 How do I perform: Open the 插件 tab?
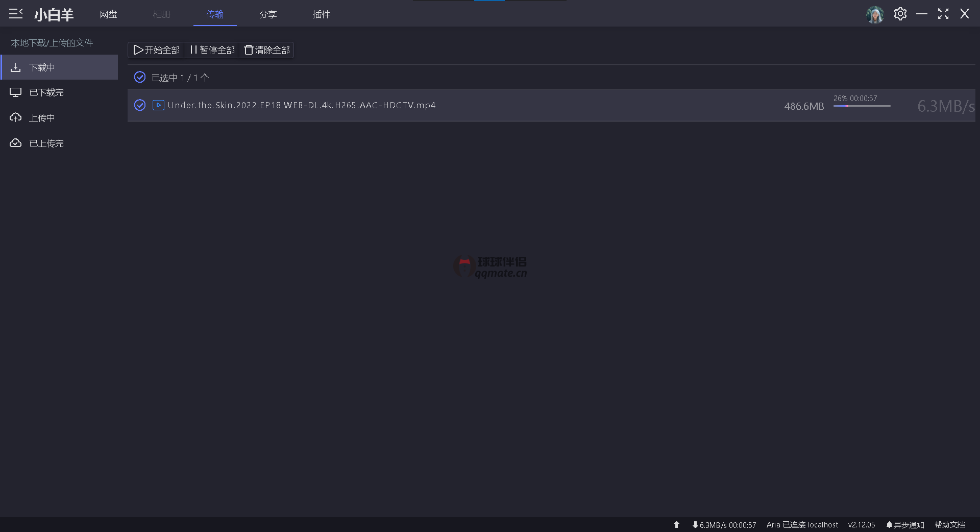[x=321, y=14]
